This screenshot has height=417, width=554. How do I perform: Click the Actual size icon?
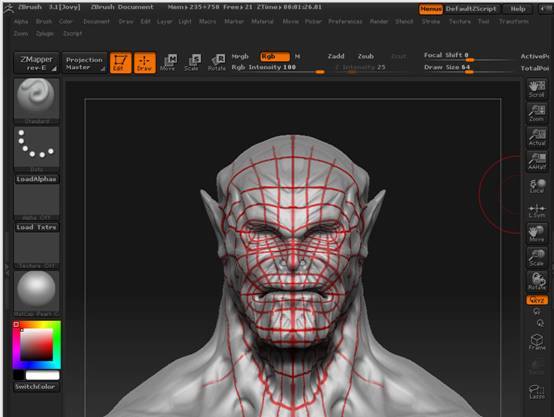(x=537, y=137)
